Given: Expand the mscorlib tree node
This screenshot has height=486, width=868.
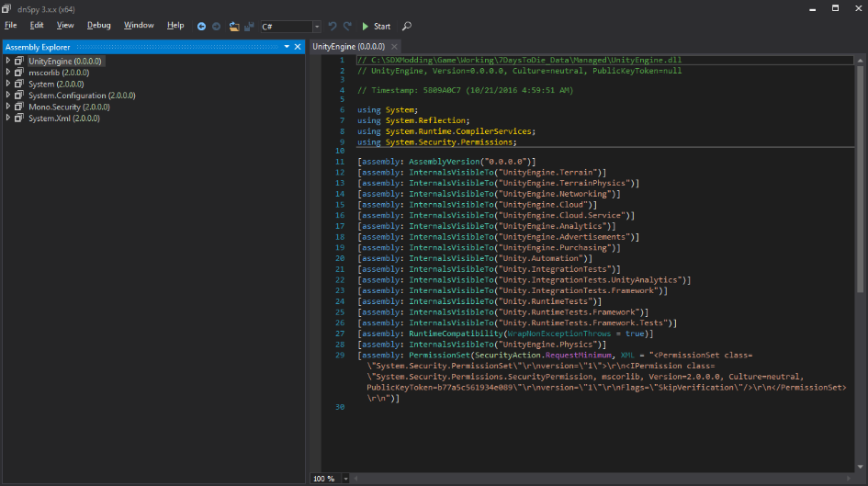Looking at the screenshot, I should [x=8, y=72].
